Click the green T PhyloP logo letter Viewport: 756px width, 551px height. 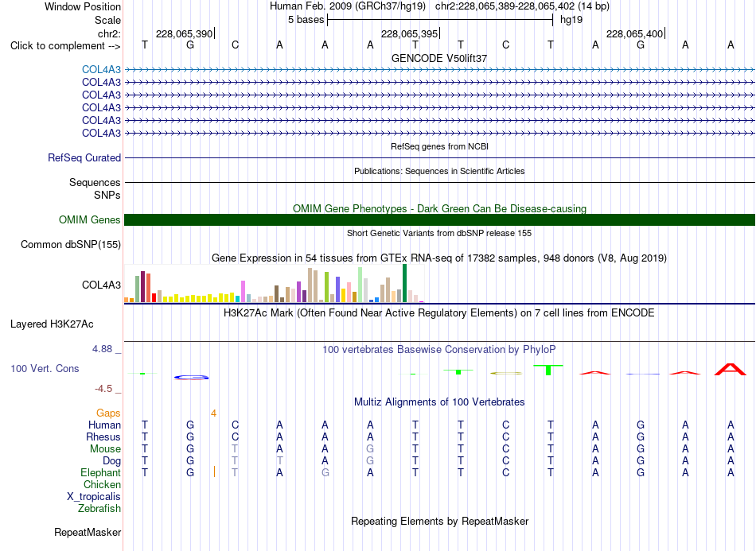(x=548, y=370)
